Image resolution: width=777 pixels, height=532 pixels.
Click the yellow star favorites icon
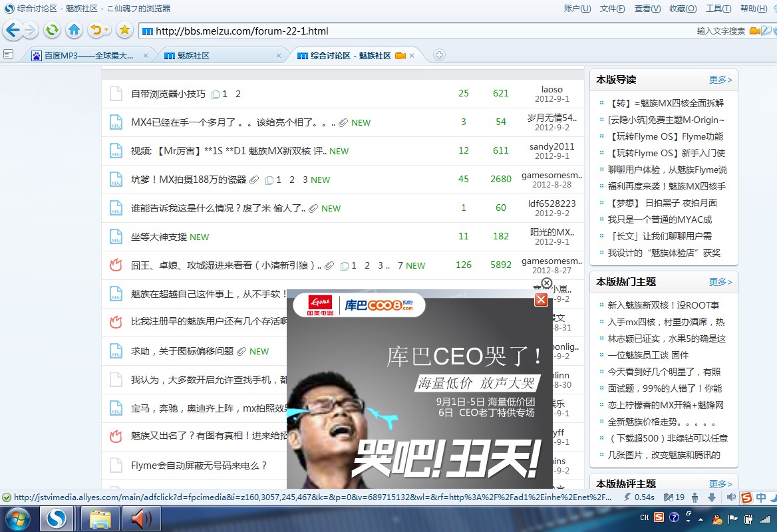pos(124,31)
